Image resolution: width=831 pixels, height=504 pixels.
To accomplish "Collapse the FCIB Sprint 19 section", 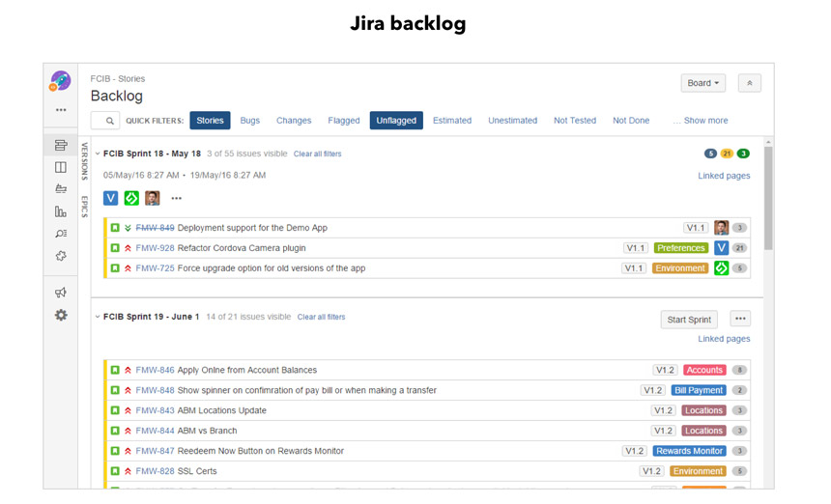I will tap(98, 317).
